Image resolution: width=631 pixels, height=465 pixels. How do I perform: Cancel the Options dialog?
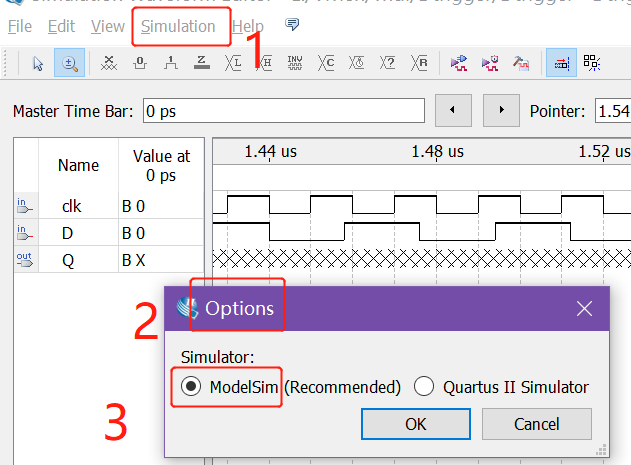pyautogui.click(x=537, y=424)
